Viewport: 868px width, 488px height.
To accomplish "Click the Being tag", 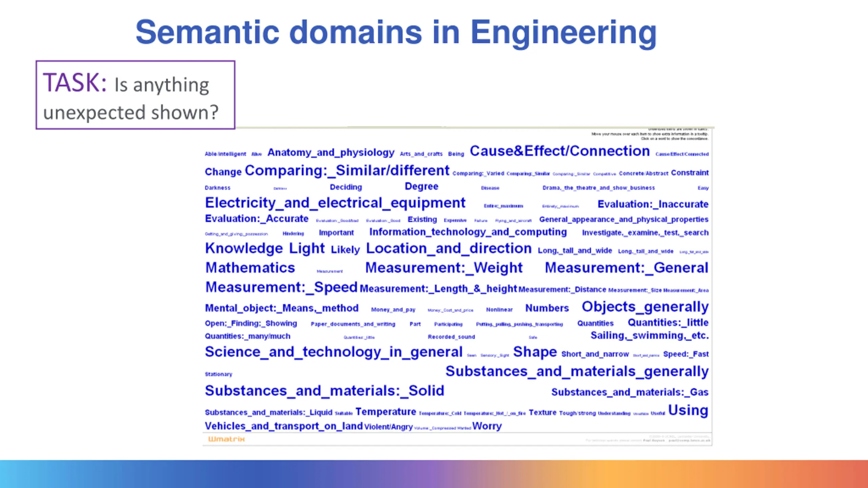I will pos(456,154).
